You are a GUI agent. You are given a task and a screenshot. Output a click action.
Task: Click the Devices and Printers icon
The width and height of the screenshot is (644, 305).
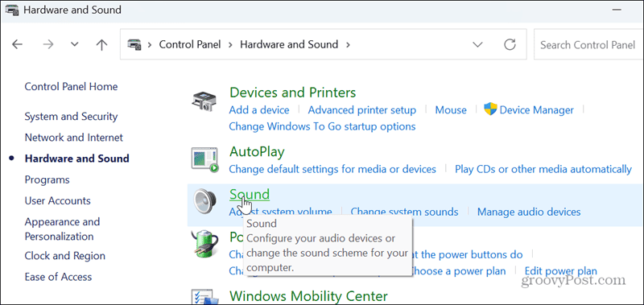[x=204, y=101]
